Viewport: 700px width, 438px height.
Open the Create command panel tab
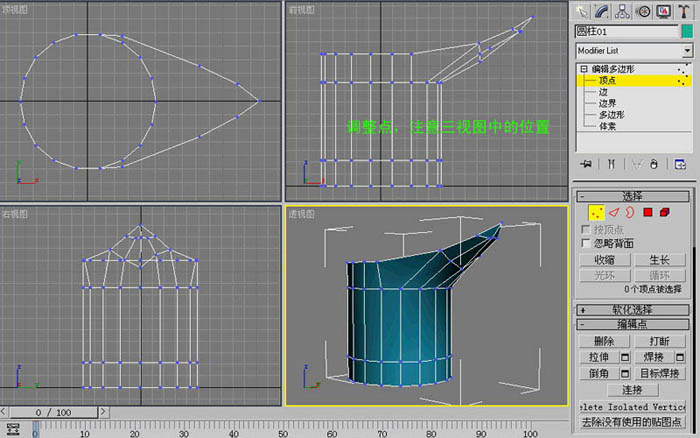[x=581, y=11]
